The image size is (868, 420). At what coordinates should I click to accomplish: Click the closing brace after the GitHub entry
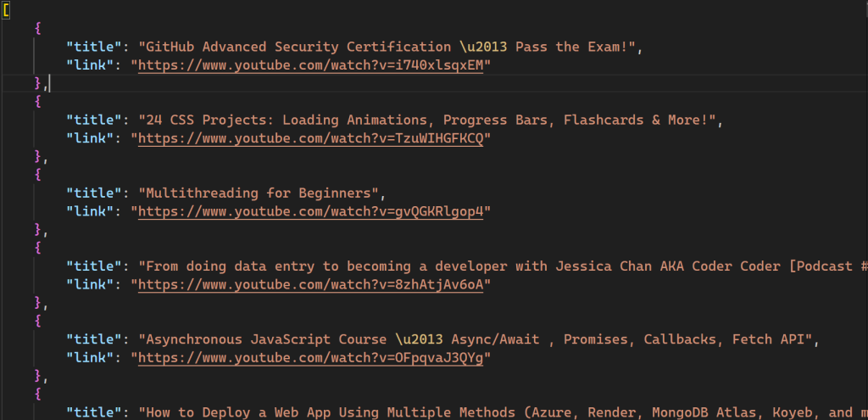pyautogui.click(x=38, y=84)
